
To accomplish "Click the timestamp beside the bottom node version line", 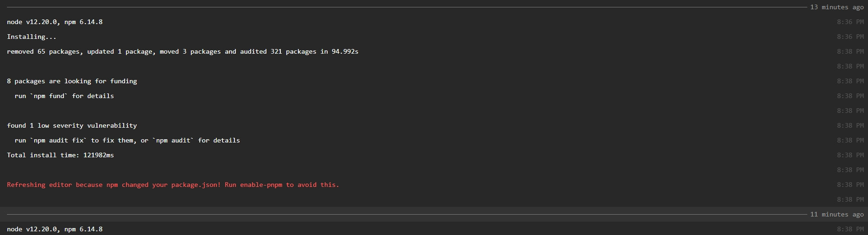I will 850,229.
